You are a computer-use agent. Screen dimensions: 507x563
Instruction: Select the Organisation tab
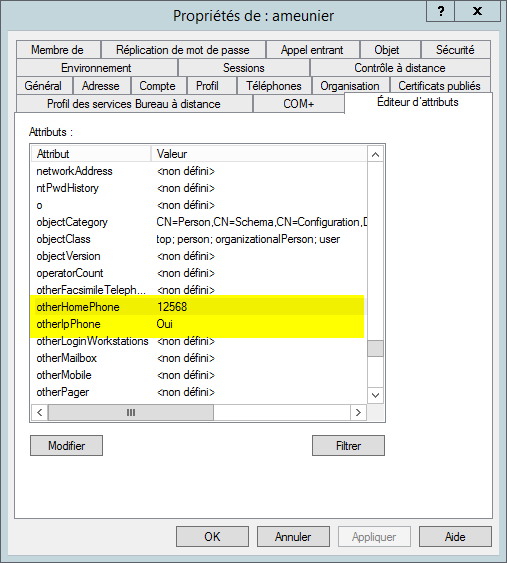[350, 86]
